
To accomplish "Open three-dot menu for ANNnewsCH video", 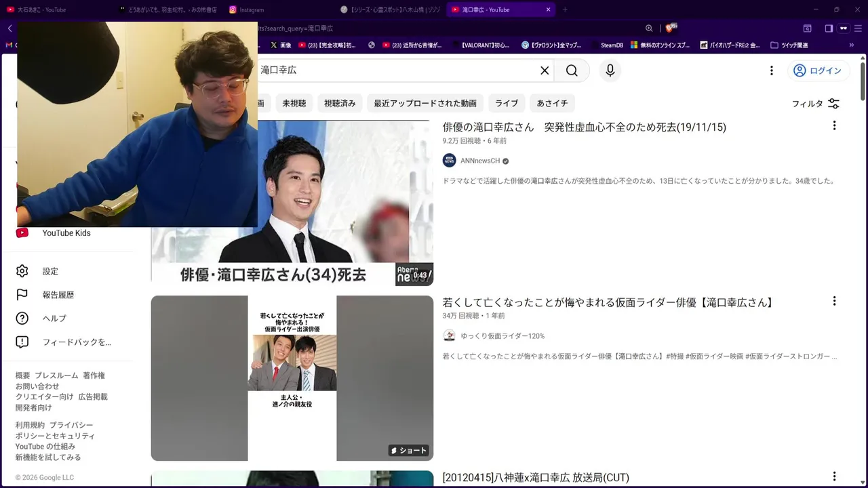I will (x=834, y=125).
